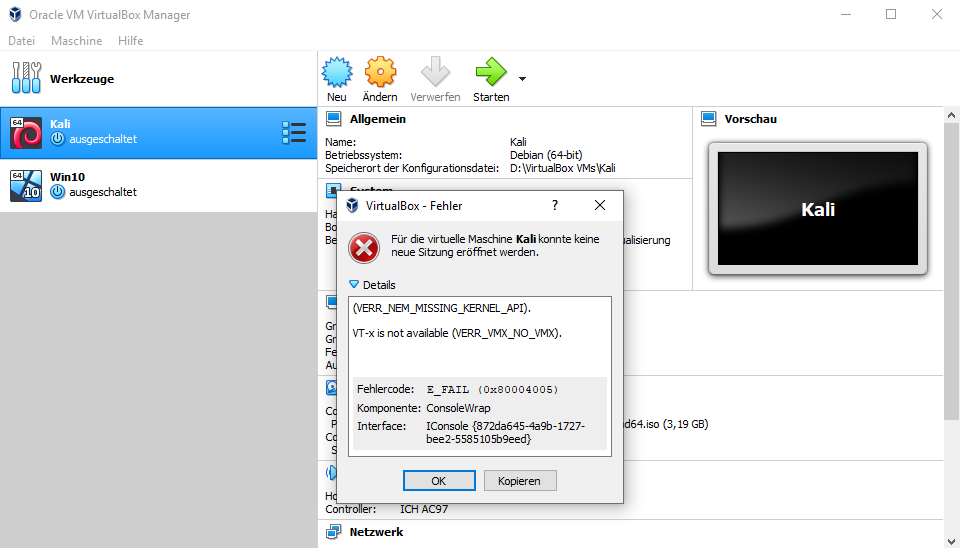
Task: Copy error details with Kopieren button
Action: click(x=520, y=481)
